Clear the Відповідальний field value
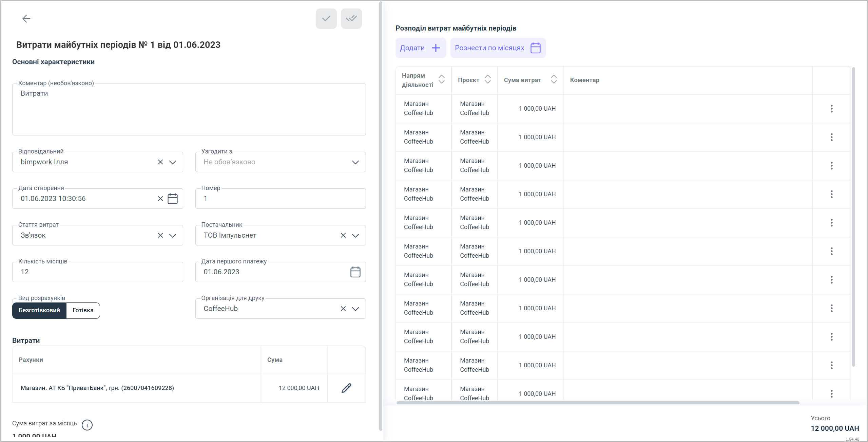The image size is (868, 442). [160, 162]
